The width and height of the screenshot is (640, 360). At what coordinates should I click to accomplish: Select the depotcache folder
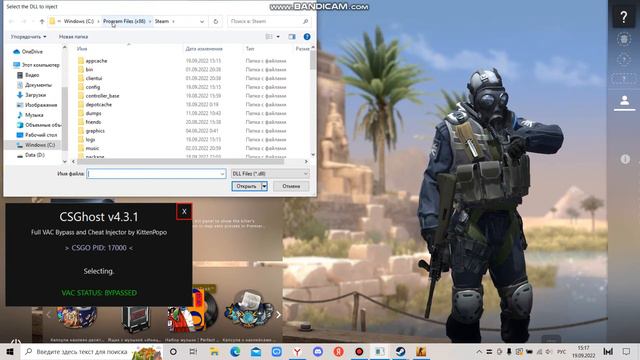[99, 104]
